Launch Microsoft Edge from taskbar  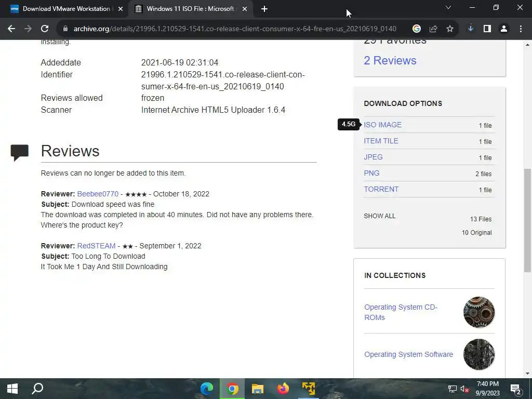coord(207,389)
